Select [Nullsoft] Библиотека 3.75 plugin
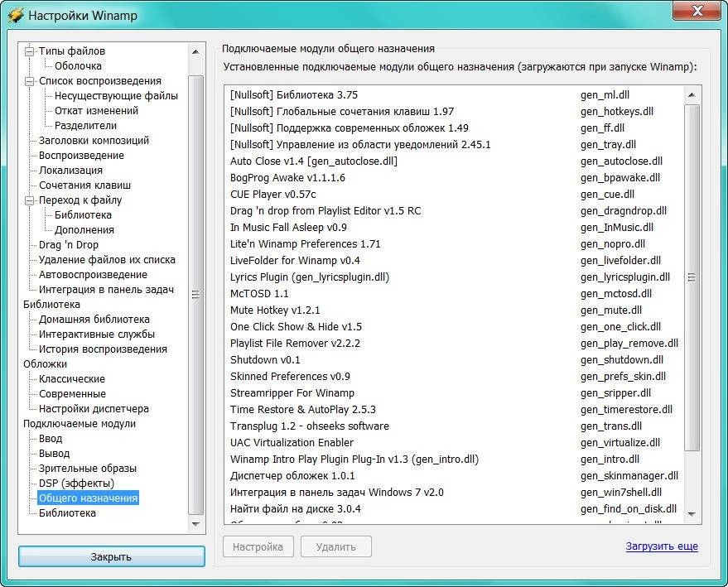The height and width of the screenshot is (587, 728). (x=454, y=94)
